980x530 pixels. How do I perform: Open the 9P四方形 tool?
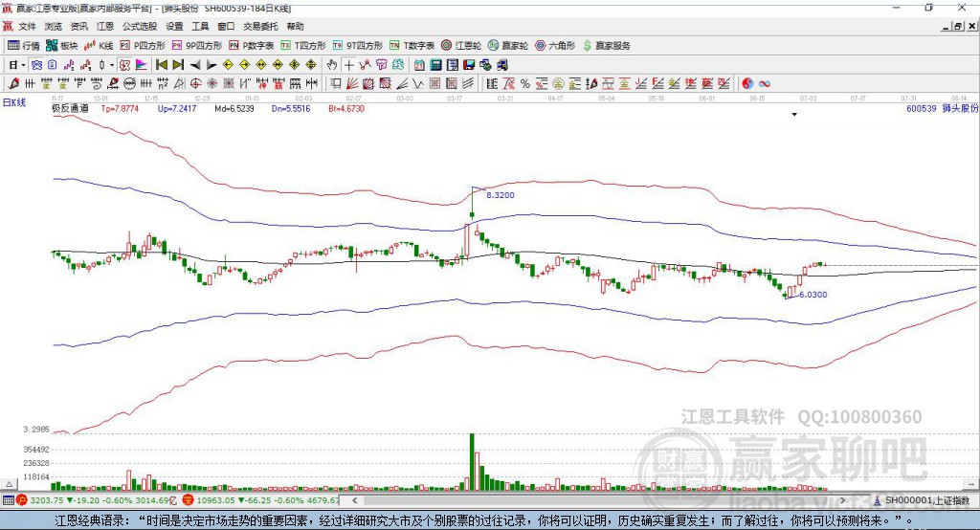point(197,46)
